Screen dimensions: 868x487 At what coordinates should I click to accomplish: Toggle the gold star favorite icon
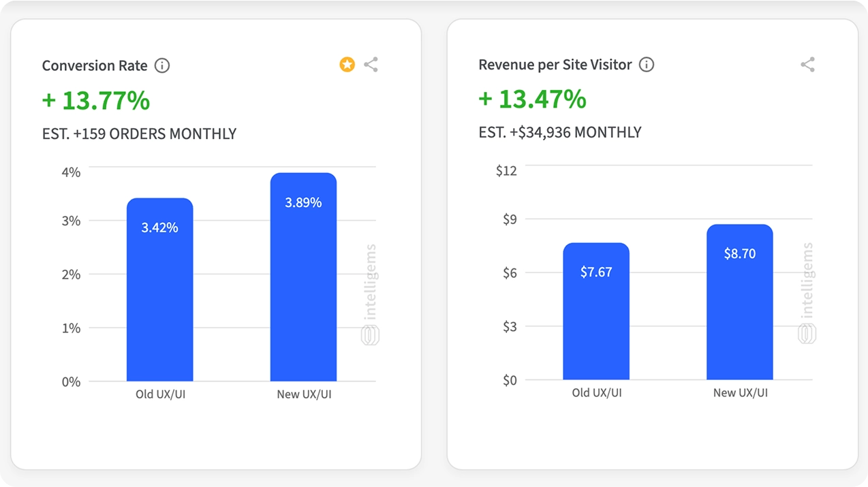[x=347, y=65]
